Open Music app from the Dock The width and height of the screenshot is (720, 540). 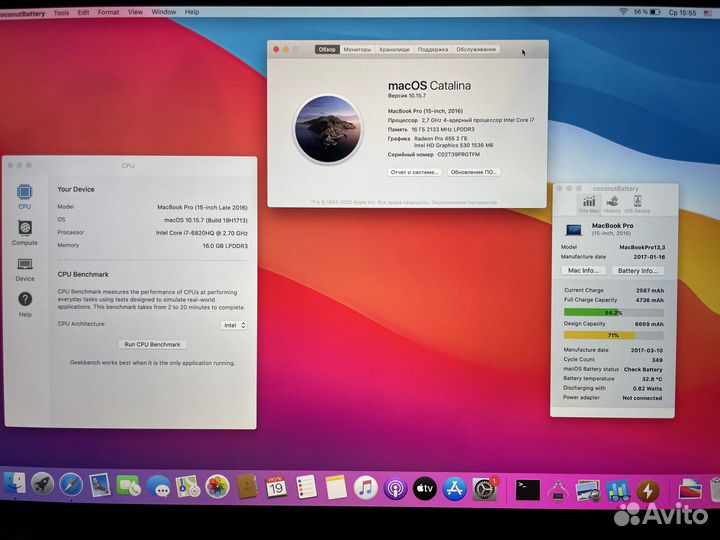(x=366, y=488)
